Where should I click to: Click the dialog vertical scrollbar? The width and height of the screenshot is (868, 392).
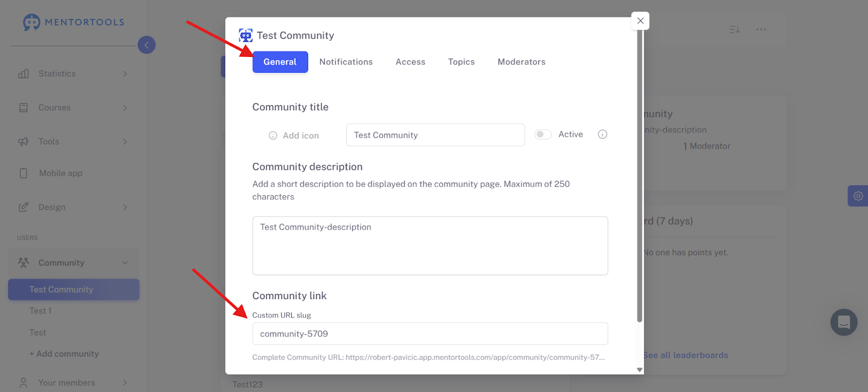640,176
